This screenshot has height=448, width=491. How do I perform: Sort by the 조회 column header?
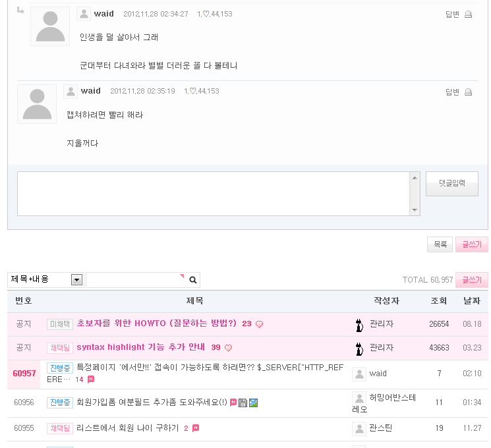(438, 301)
